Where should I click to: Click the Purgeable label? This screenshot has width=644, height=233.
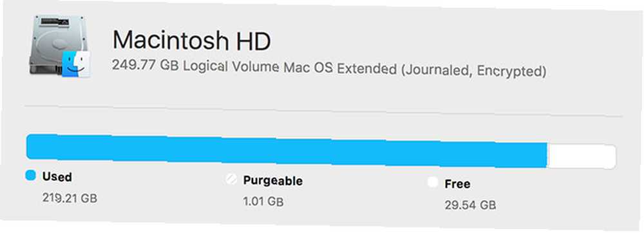(x=272, y=180)
